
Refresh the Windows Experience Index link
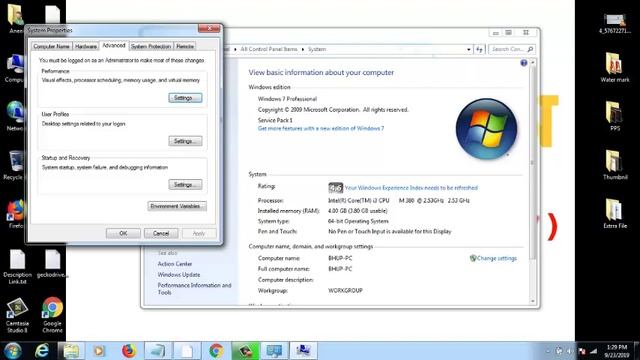coord(411,188)
